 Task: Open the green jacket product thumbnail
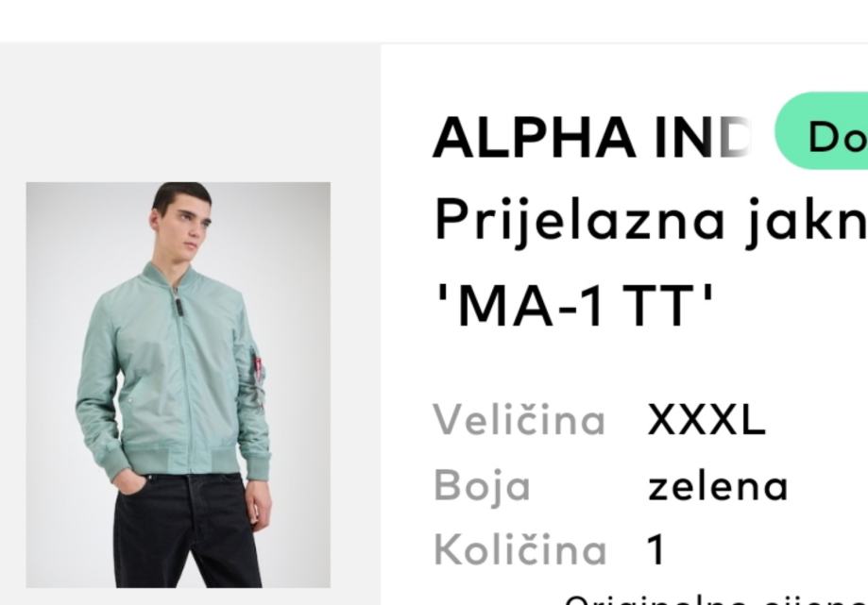point(179,385)
